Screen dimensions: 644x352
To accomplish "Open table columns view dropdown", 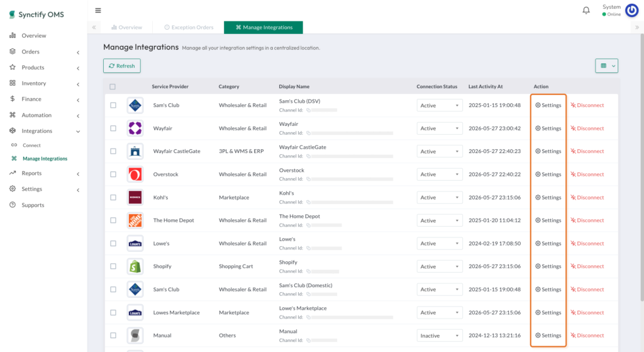I will click(x=607, y=65).
